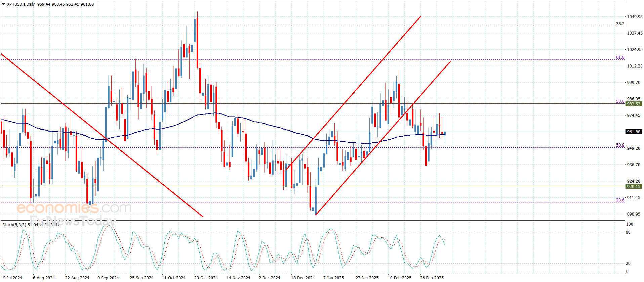Viewport: 644px width, 282px height.
Task: Click the 1049.95 price axis label
Action: tap(635, 17)
